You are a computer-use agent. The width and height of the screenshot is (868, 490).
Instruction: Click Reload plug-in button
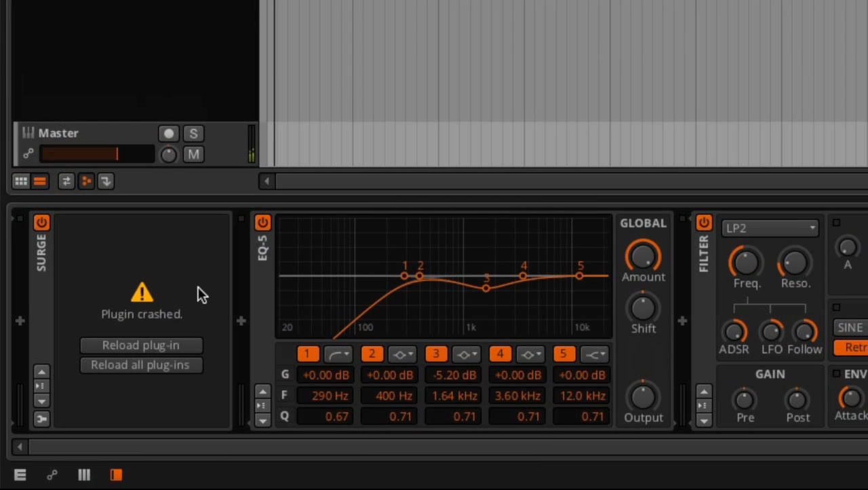141,345
